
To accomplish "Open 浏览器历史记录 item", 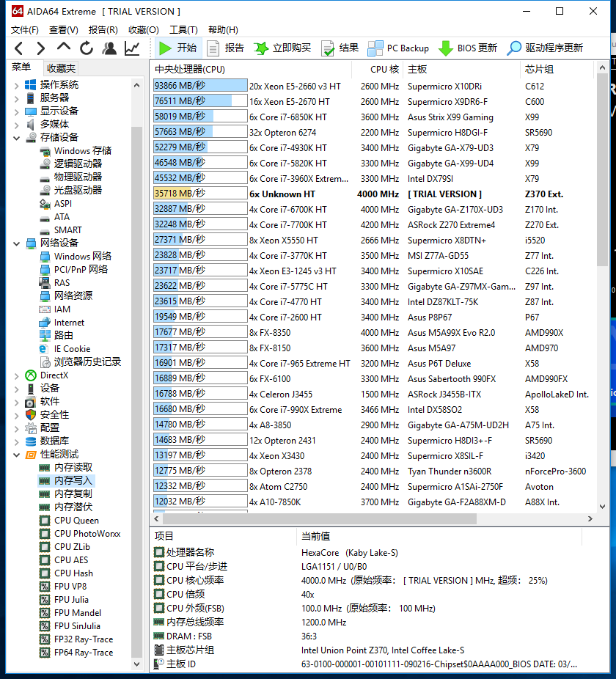I will point(87,361).
